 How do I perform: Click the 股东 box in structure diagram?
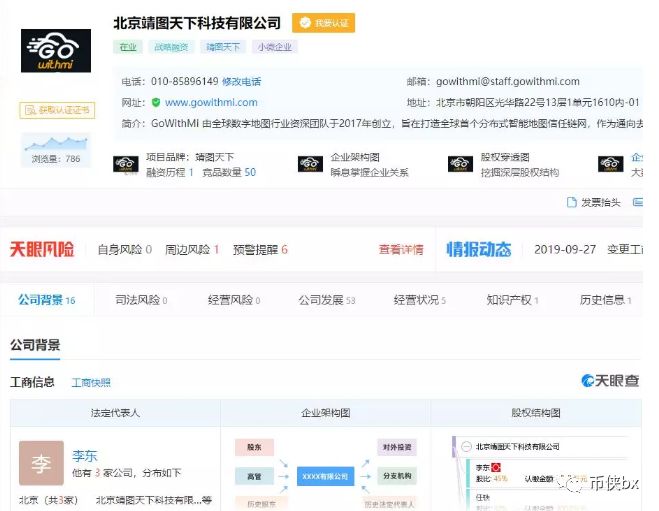click(254, 447)
